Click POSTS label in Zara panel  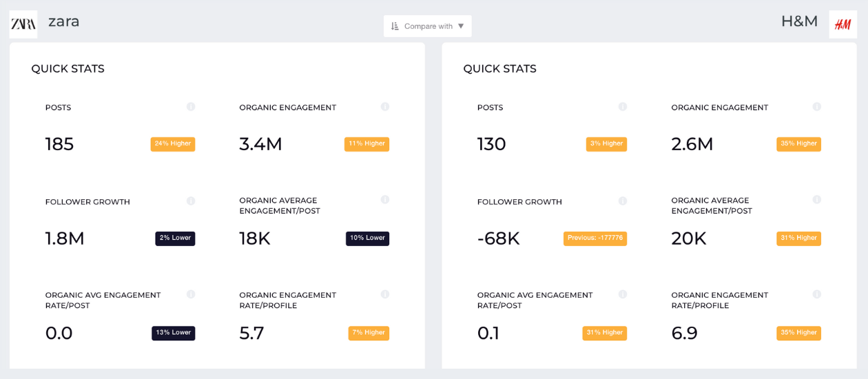pyautogui.click(x=59, y=107)
